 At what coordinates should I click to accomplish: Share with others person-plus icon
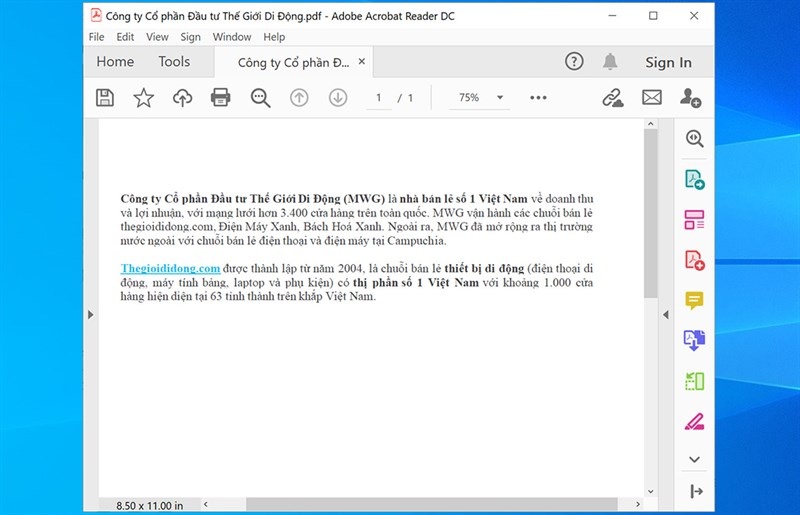coord(690,97)
